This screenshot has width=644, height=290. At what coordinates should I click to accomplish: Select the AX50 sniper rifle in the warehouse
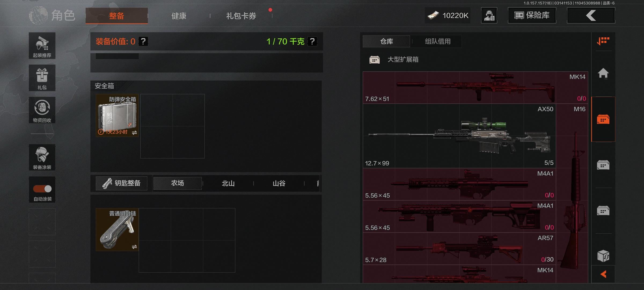click(459, 136)
